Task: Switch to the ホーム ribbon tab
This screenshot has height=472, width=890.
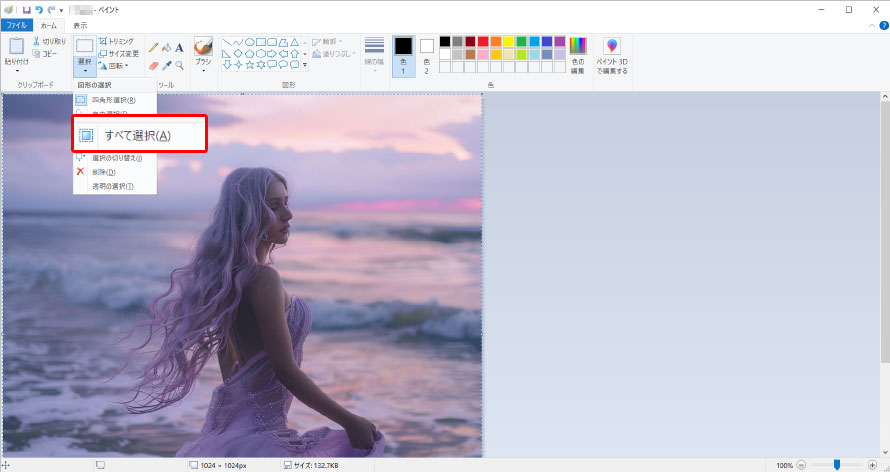Action: coord(49,26)
